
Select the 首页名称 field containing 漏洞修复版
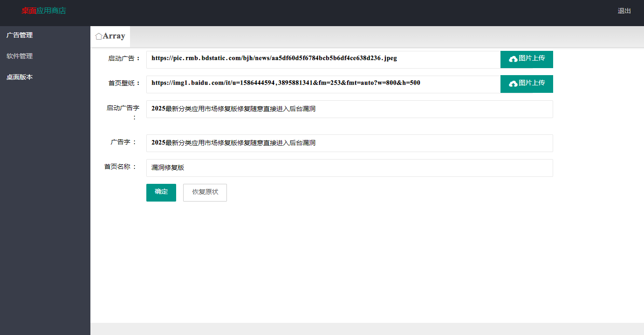point(349,168)
